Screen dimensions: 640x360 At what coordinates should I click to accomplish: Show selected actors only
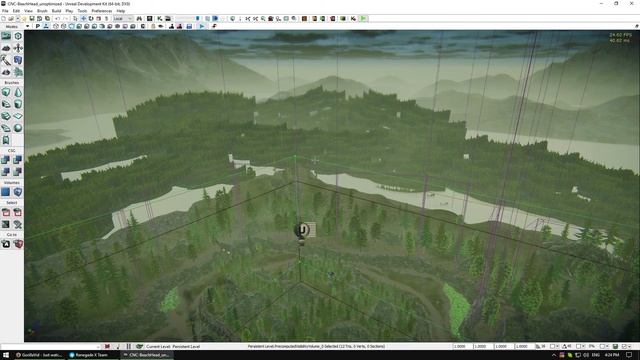(x=6, y=212)
